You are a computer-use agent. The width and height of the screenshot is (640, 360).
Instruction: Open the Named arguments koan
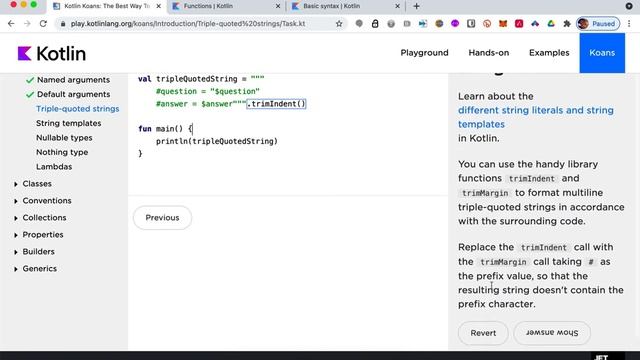[73, 80]
